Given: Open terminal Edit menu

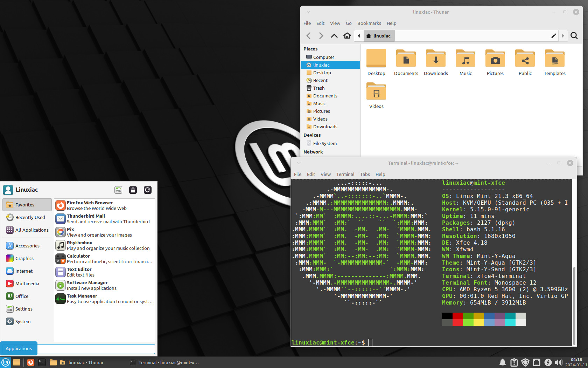Looking at the screenshot, I should pos(311,174).
